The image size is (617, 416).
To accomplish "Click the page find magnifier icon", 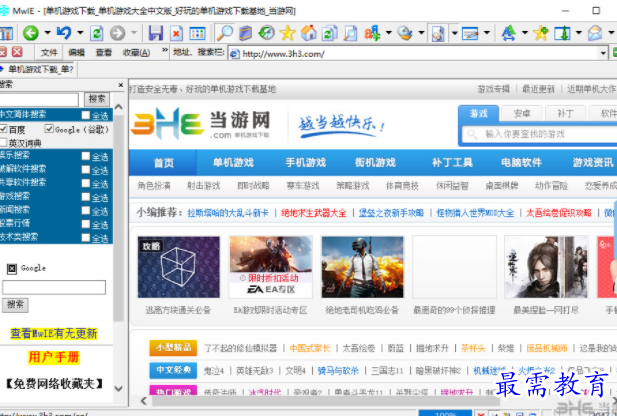I will (350, 33).
